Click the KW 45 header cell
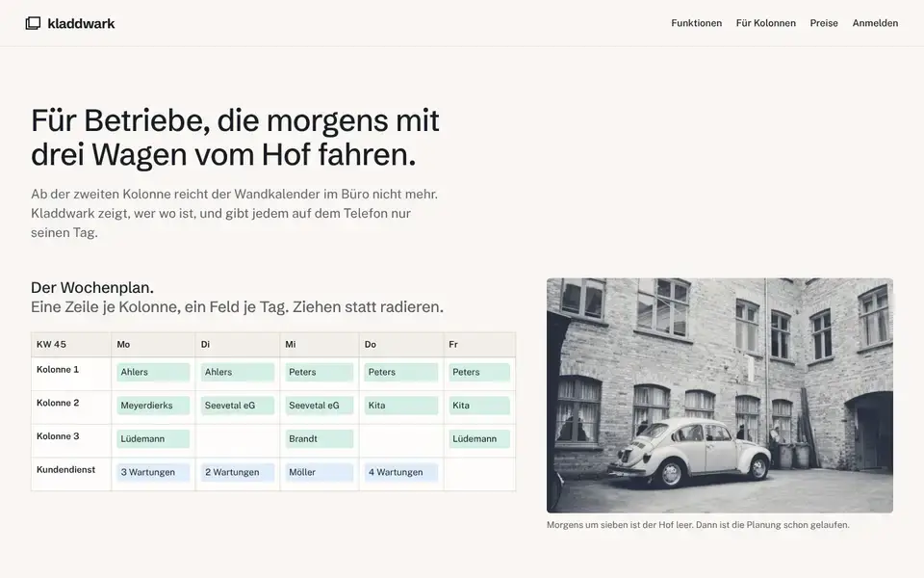Viewport: 924px width, 578px height. (x=71, y=345)
